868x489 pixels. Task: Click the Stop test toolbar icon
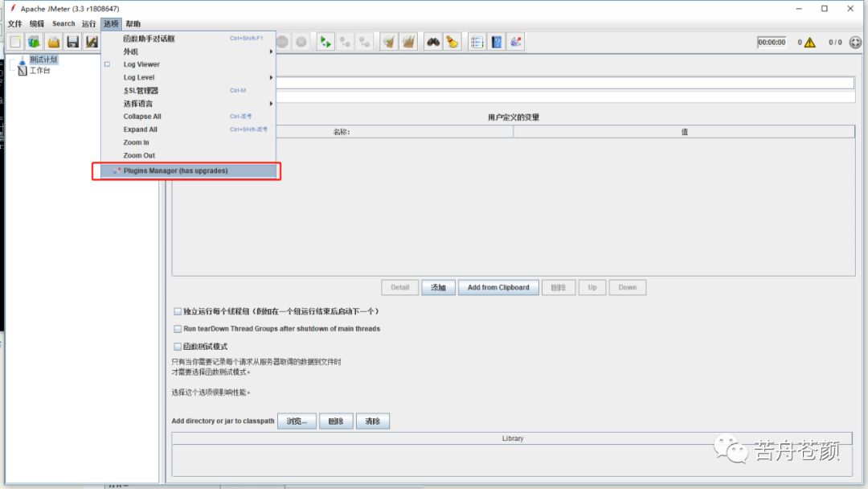pos(282,42)
